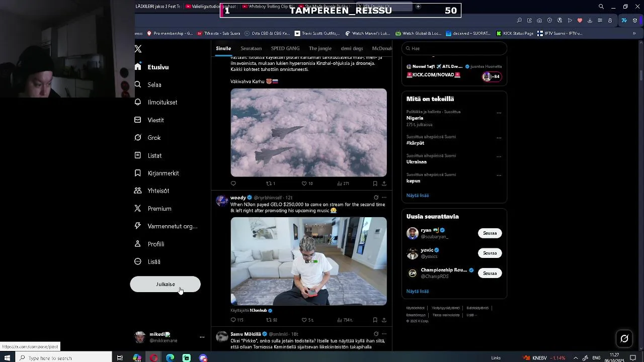Repost woody's post with 92 reposts
The image size is (644, 362).
[x=272, y=320]
